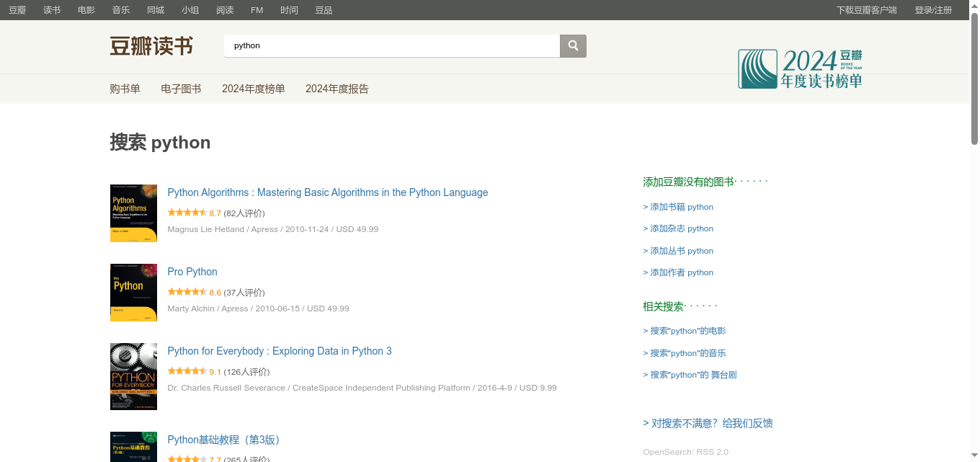Click the Dr. Charles Russell Severance info line
The height and width of the screenshot is (462, 980).
pos(362,388)
